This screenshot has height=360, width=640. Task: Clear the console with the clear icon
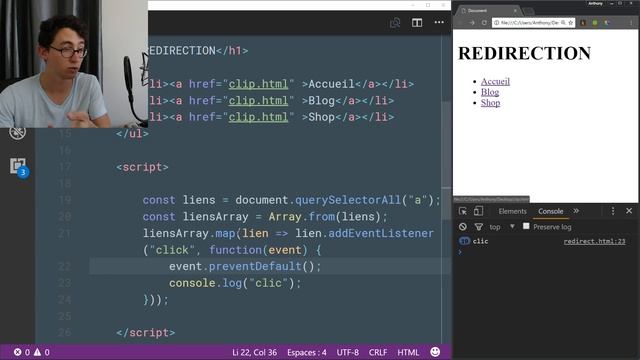click(463, 227)
